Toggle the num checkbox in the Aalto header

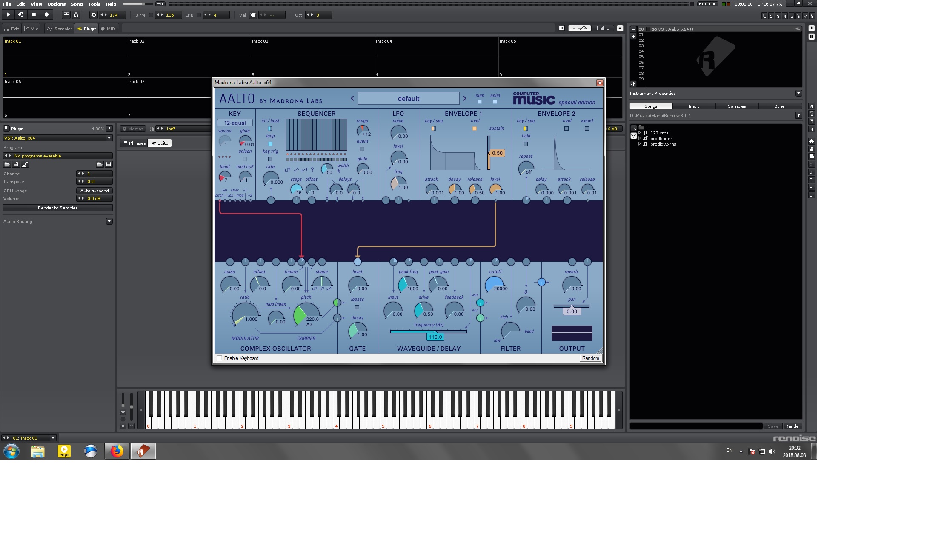[480, 102]
